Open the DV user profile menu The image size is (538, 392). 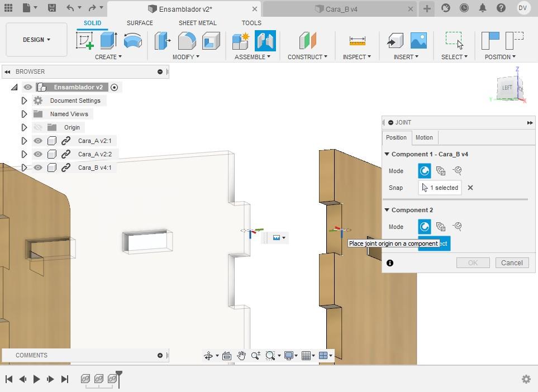[522, 8]
